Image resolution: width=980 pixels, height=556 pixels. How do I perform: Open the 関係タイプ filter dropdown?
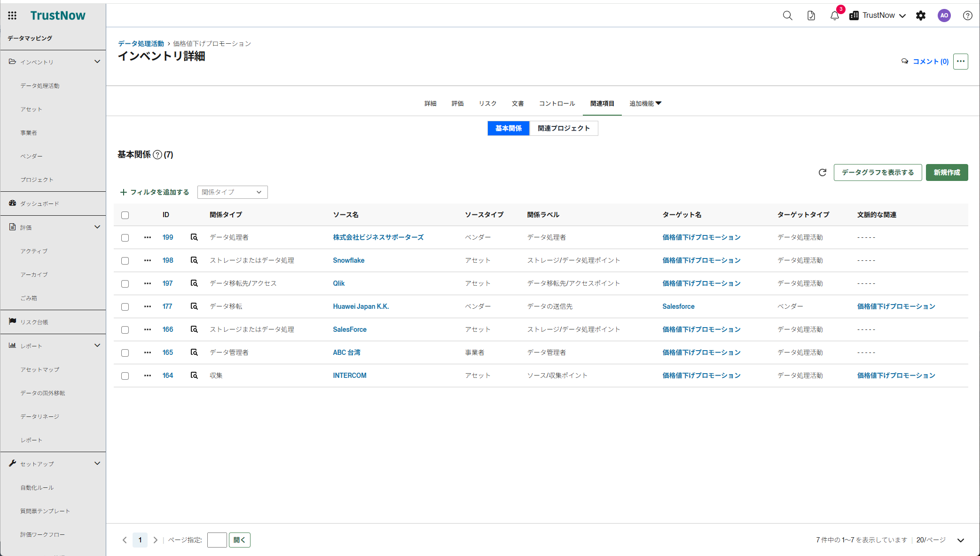tap(232, 192)
